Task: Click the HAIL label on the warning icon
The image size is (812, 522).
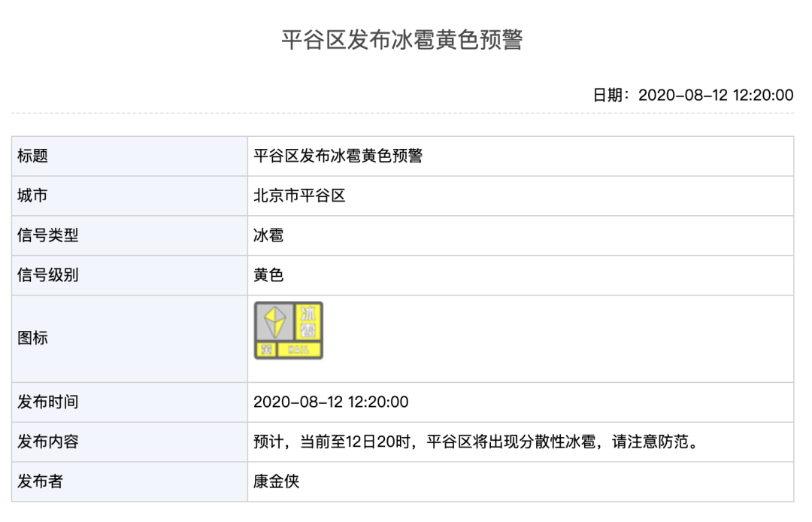Action: 298,350
